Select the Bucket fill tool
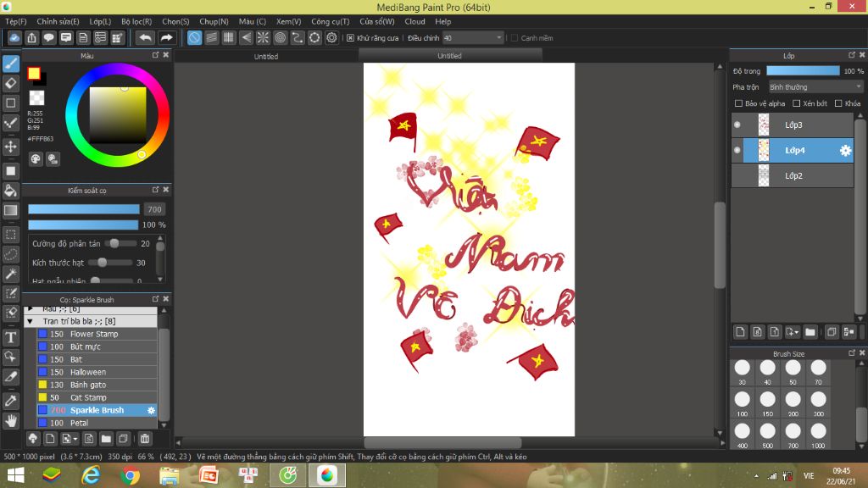The height and width of the screenshot is (488, 868). pos(10,191)
